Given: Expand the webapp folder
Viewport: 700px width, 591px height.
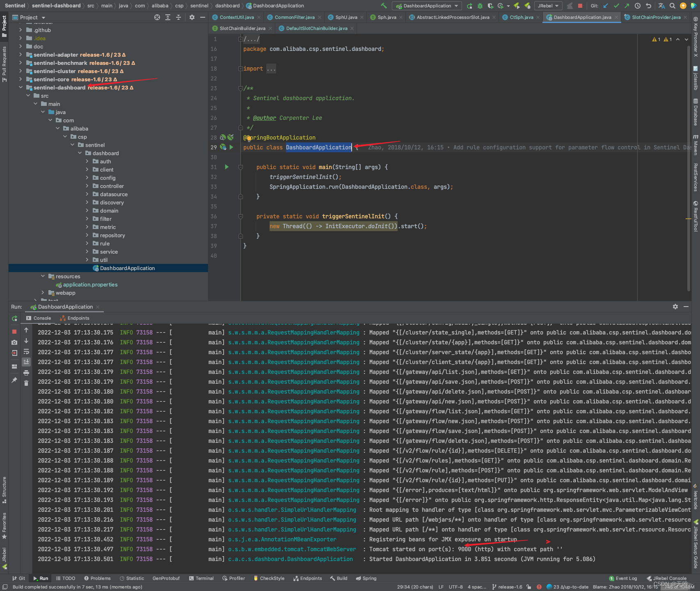Looking at the screenshot, I should (x=43, y=293).
